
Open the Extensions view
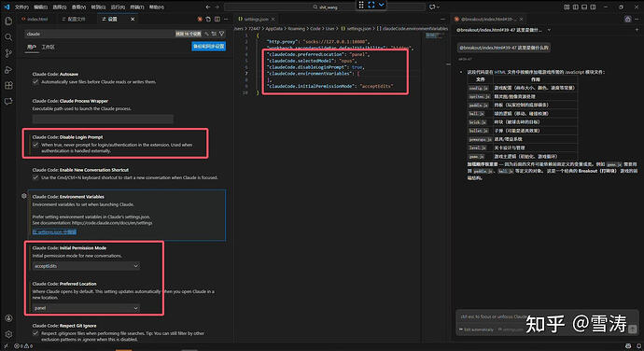click(x=8, y=86)
